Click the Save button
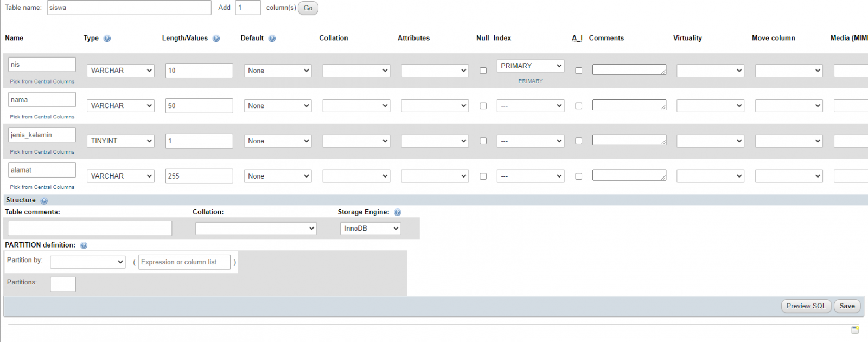Image resolution: width=868 pixels, height=342 pixels. click(x=847, y=306)
